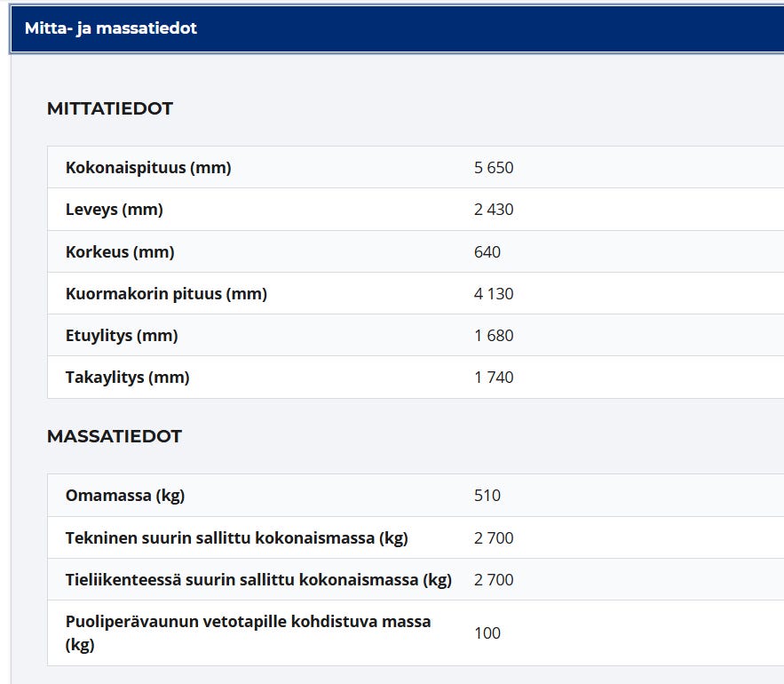Click the Takaylitys (mm) row label
The width and height of the screenshot is (784, 684).
pyautogui.click(x=128, y=378)
